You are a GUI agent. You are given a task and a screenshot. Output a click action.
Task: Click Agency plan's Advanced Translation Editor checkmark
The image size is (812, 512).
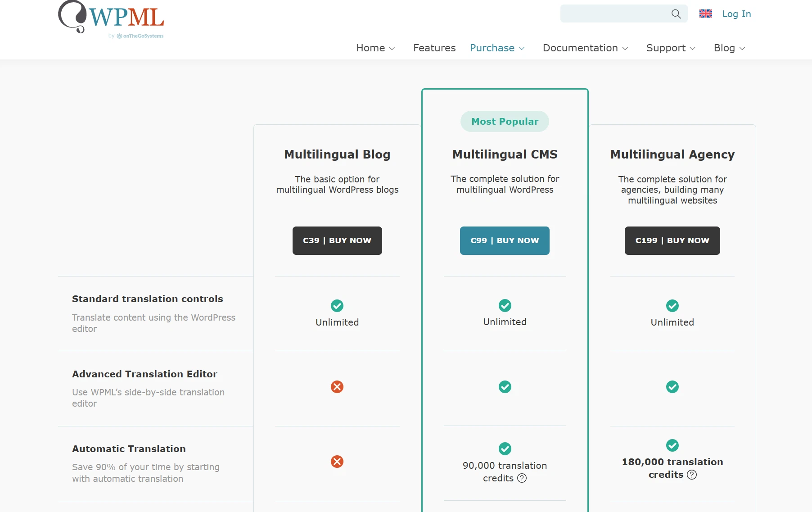(672, 387)
